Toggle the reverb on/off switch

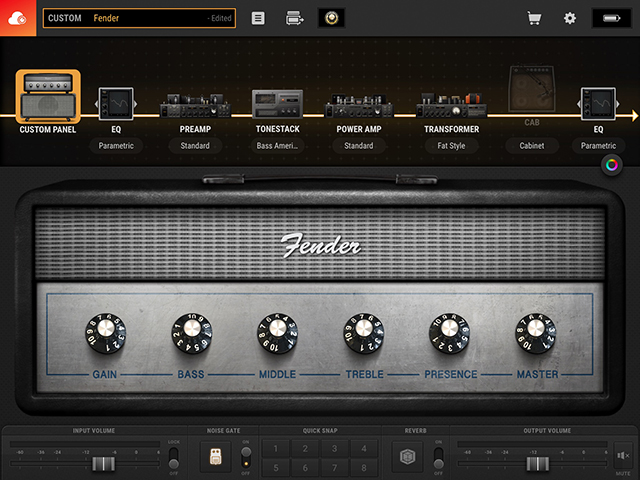click(438, 456)
